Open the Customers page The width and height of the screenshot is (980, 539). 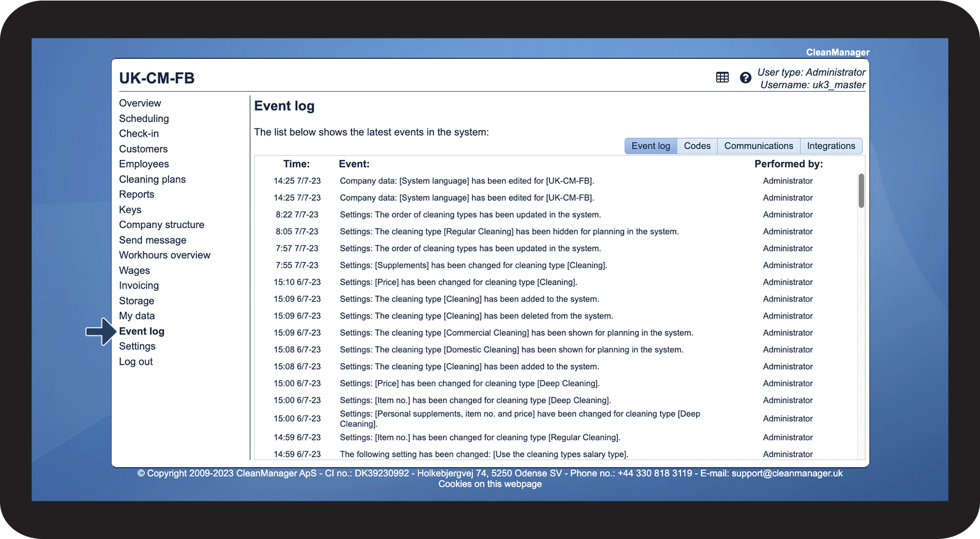coord(143,149)
